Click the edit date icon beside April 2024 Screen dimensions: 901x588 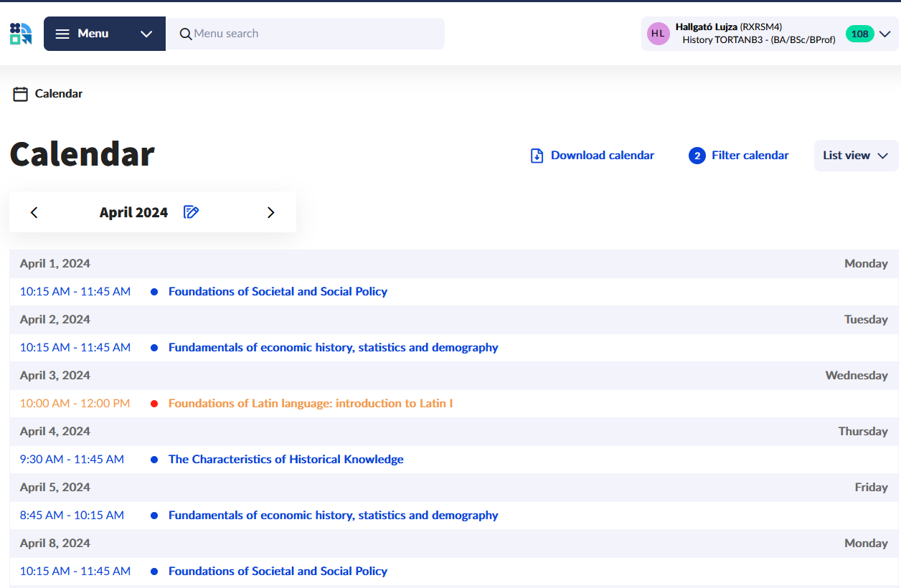(x=191, y=212)
